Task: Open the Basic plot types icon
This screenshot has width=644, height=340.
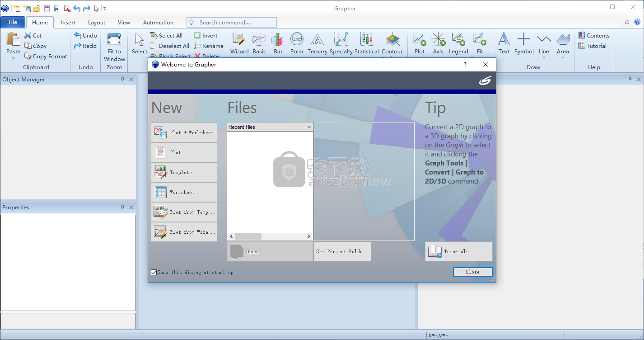Action: click(x=259, y=39)
